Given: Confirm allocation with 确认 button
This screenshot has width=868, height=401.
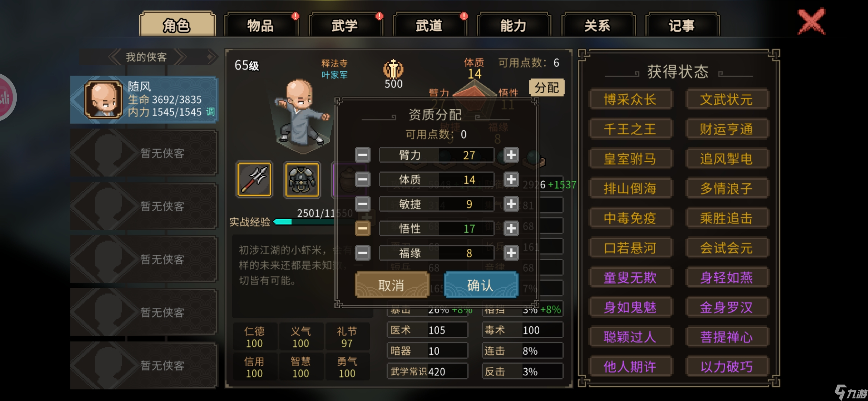Looking at the screenshot, I should point(481,285).
